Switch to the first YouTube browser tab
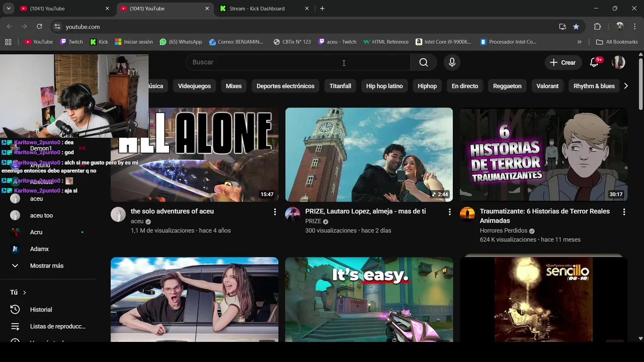 (64, 9)
